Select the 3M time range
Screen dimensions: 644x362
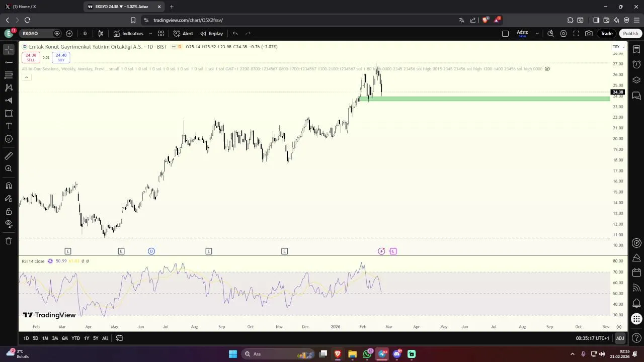pyautogui.click(x=55, y=338)
